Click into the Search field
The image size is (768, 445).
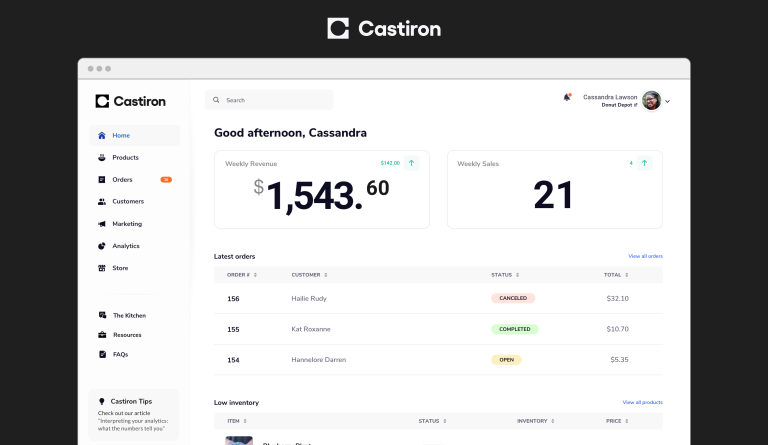coord(270,100)
